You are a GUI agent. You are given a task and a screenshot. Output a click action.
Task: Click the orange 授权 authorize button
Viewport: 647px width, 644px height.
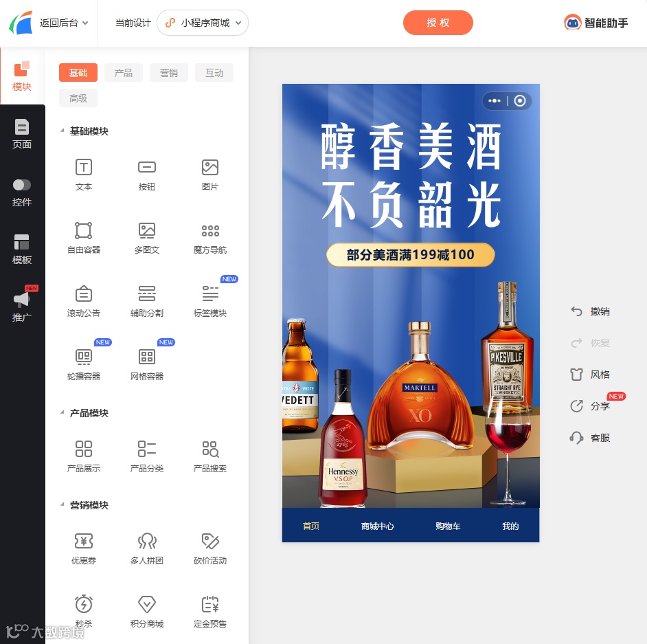click(x=438, y=23)
